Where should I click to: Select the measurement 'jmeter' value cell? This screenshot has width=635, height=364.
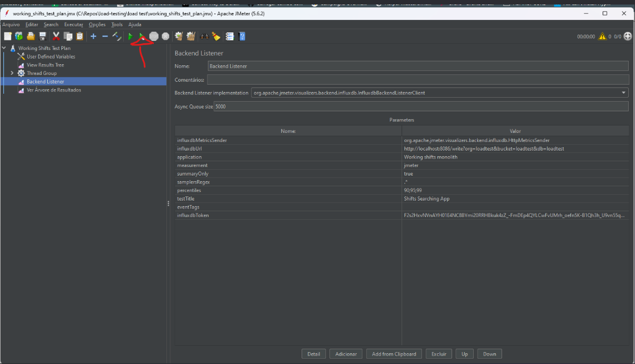tap(515, 165)
